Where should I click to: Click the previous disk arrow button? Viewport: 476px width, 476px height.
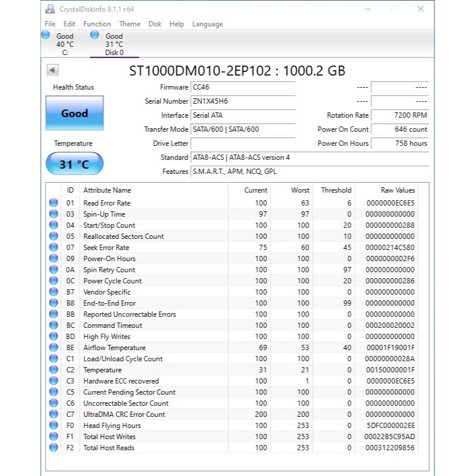53,70
